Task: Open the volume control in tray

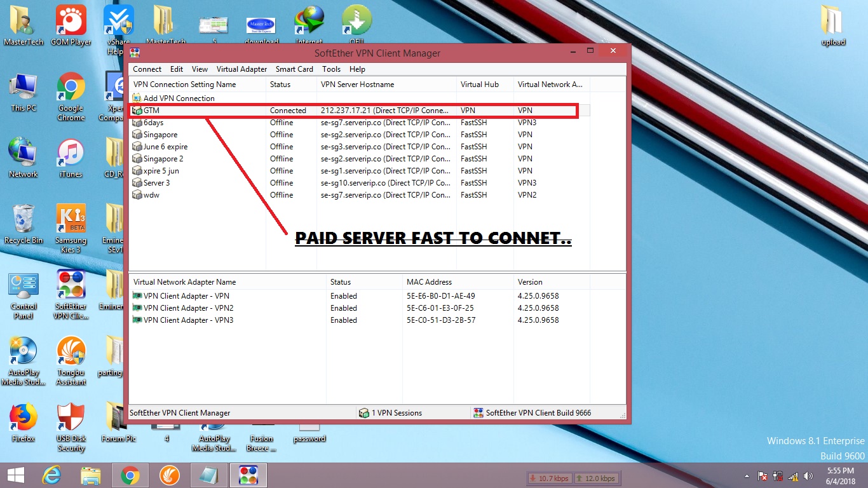Action: [808, 476]
